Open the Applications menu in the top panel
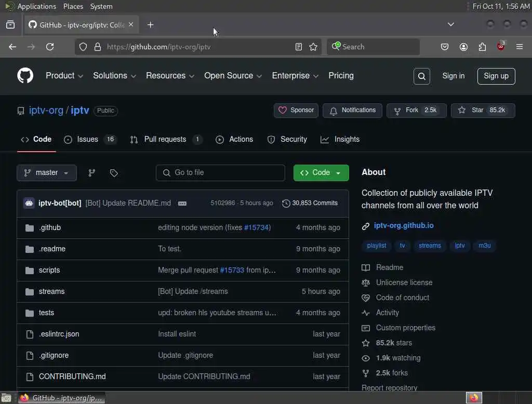This screenshot has width=532, height=404. (x=37, y=6)
